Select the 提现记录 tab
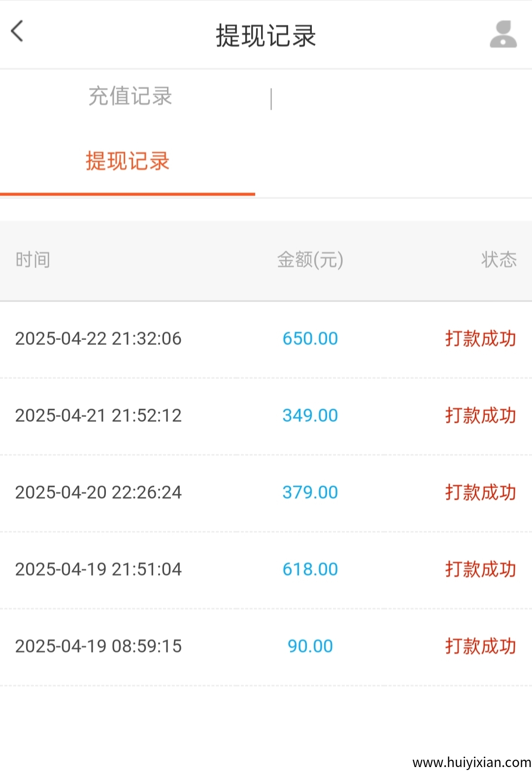 pyautogui.click(x=128, y=162)
